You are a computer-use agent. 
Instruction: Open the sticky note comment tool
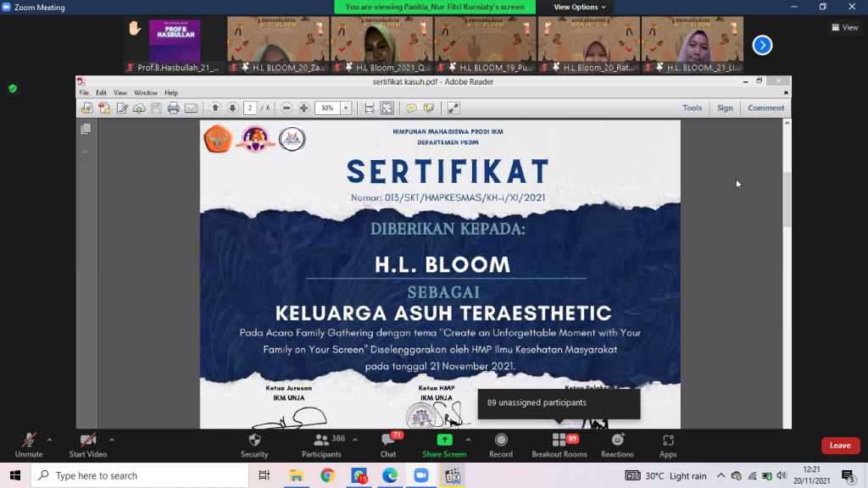click(412, 108)
